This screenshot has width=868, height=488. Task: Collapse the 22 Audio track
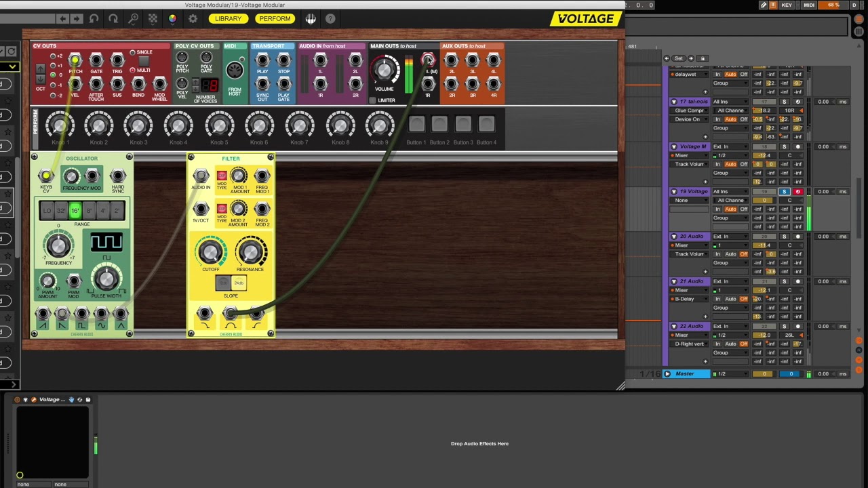pyautogui.click(x=674, y=326)
